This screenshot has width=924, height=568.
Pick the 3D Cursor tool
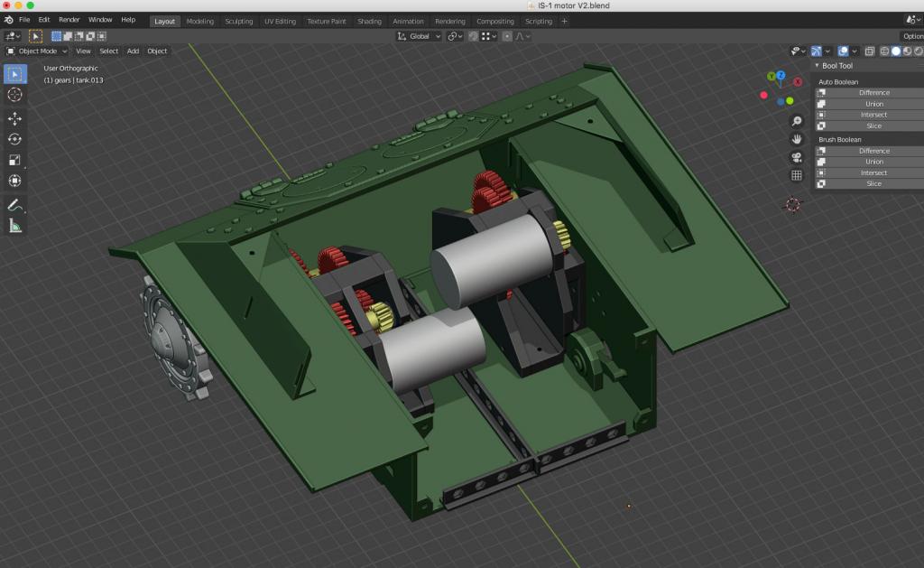pos(15,95)
